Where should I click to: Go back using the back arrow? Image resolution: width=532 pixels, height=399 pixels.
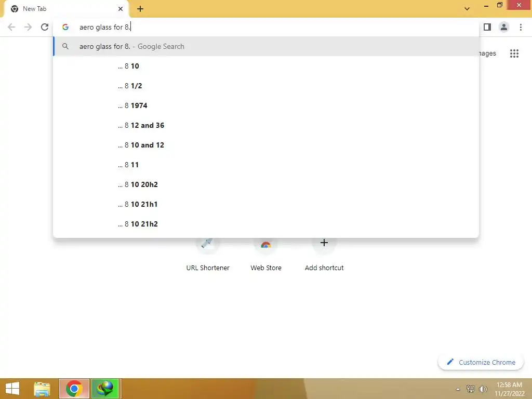pyautogui.click(x=11, y=27)
